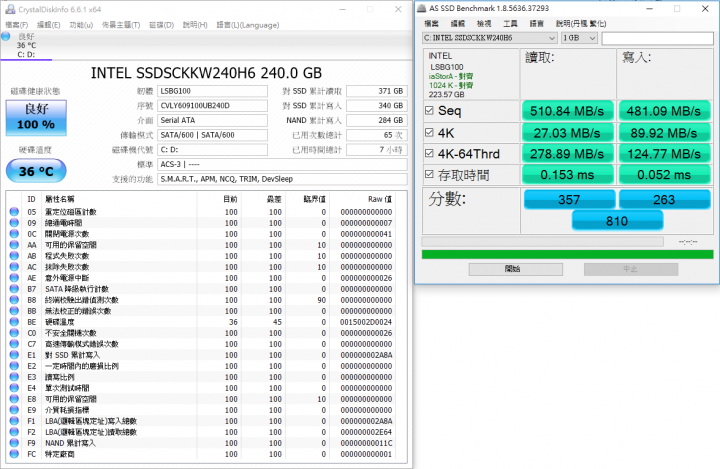Click the Seq read result 510.84 MB/s
The image size is (720, 469).
(x=567, y=111)
